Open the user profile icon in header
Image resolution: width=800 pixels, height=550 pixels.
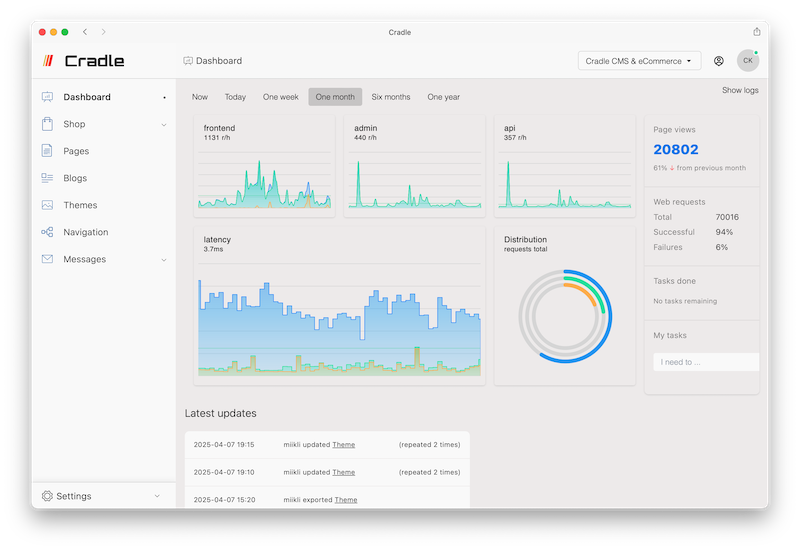coord(719,61)
